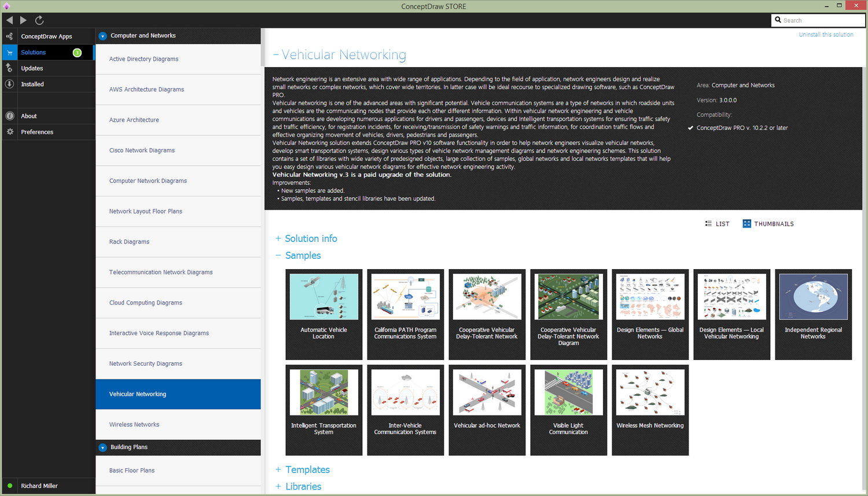This screenshot has width=868, height=496.
Task: Click the green user status dot
Action: 10,486
